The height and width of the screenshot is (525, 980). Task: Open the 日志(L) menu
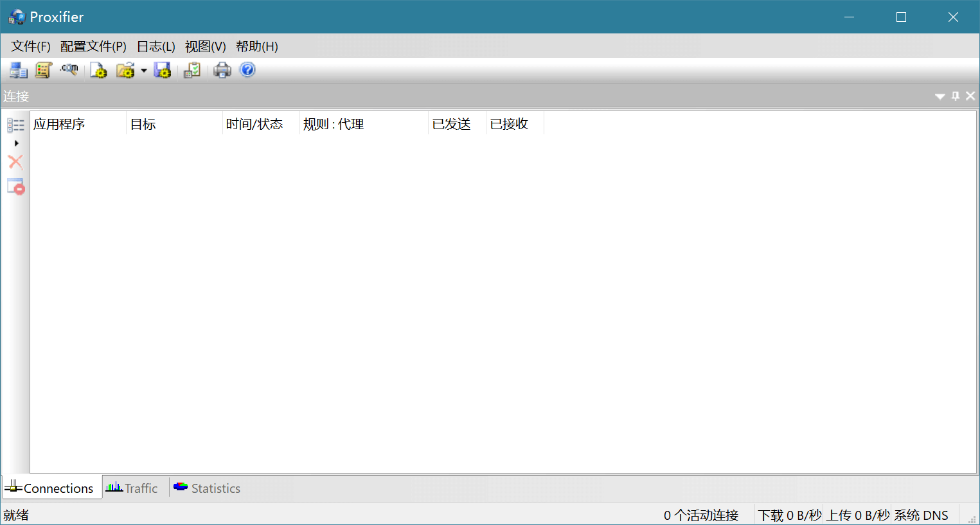(x=156, y=46)
